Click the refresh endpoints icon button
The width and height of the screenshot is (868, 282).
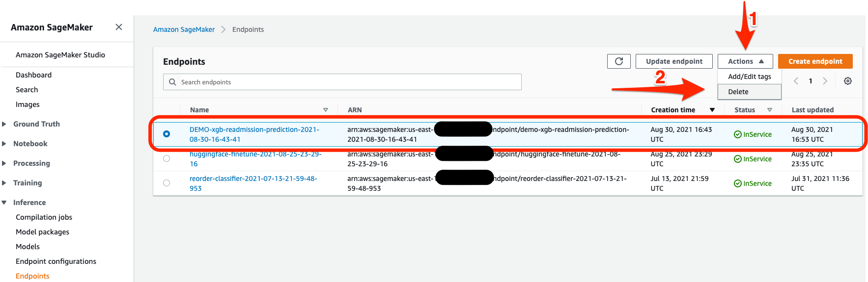pyautogui.click(x=619, y=61)
